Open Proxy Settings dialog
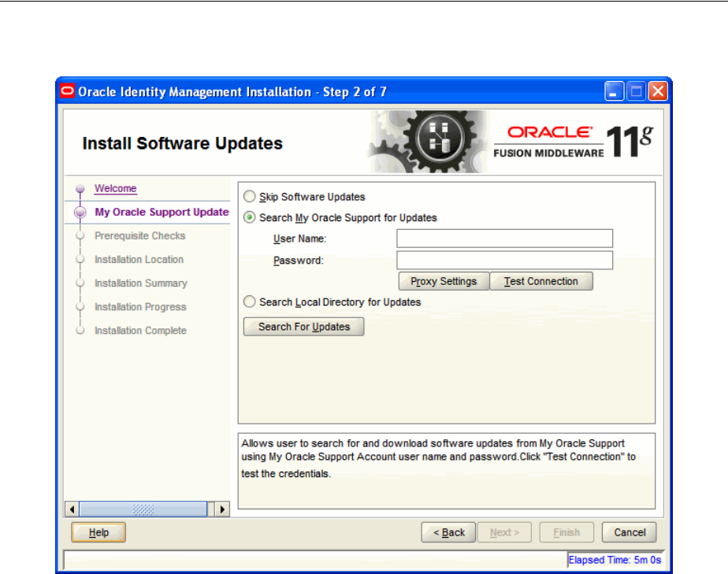Screen dimensions: 728x574 [x=444, y=281]
